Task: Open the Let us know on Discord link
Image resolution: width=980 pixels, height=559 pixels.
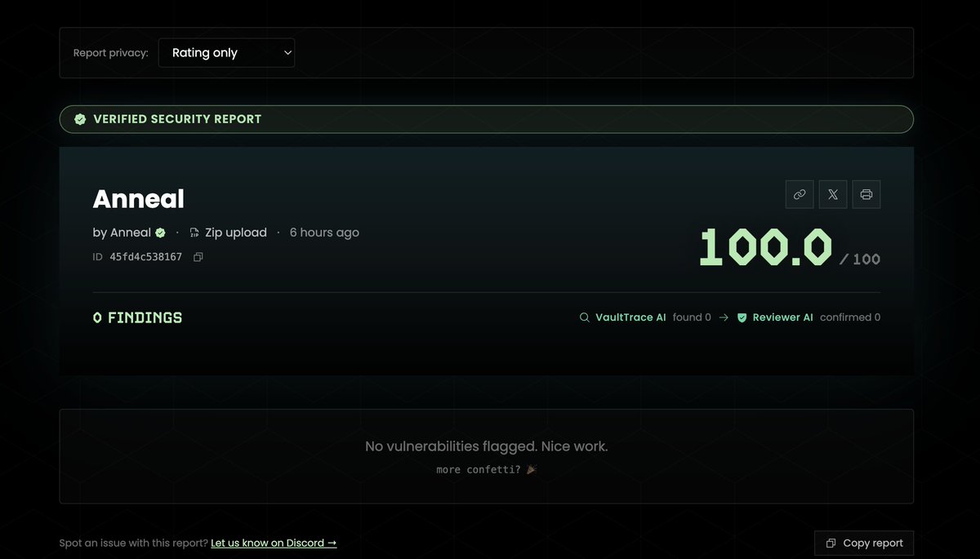Action: pyautogui.click(x=274, y=543)
